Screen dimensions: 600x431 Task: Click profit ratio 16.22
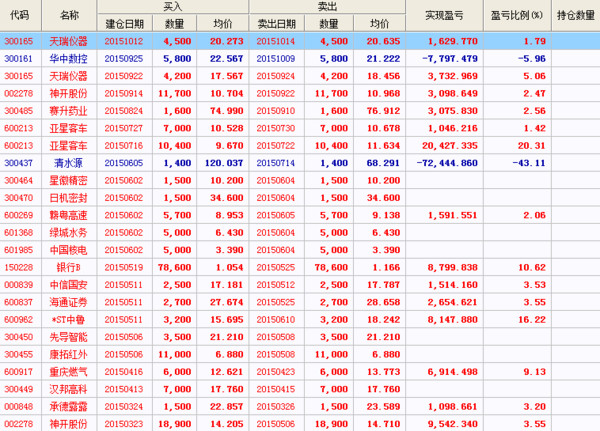tap(532, 319)
